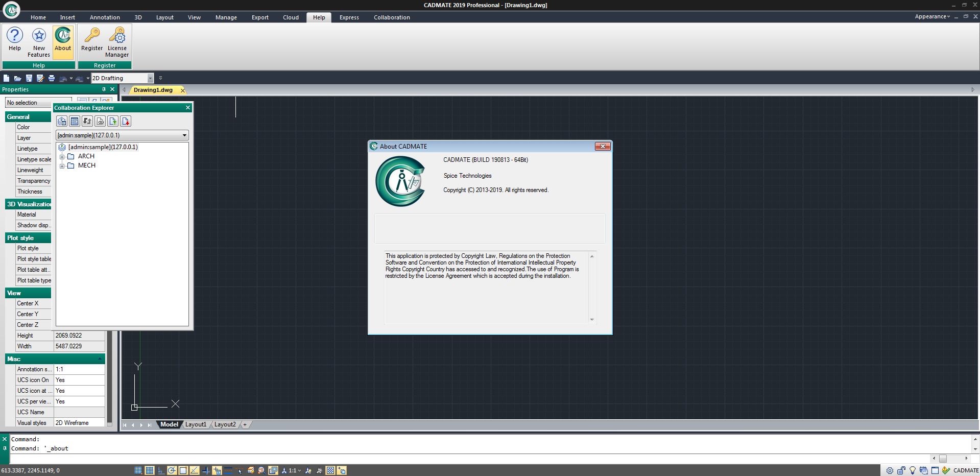Toggle object snap in status bar
Viewport: 980px width, 476px height.
tap(183, 470)
